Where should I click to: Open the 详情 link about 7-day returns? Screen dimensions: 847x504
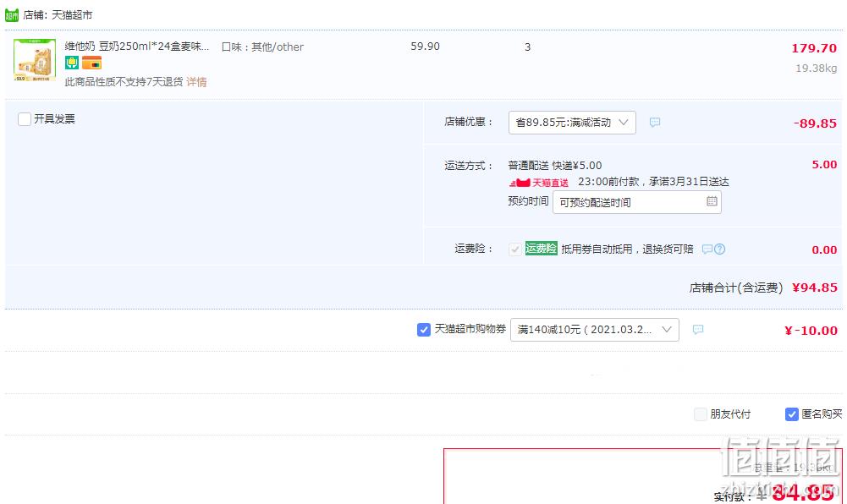point(196,82)
